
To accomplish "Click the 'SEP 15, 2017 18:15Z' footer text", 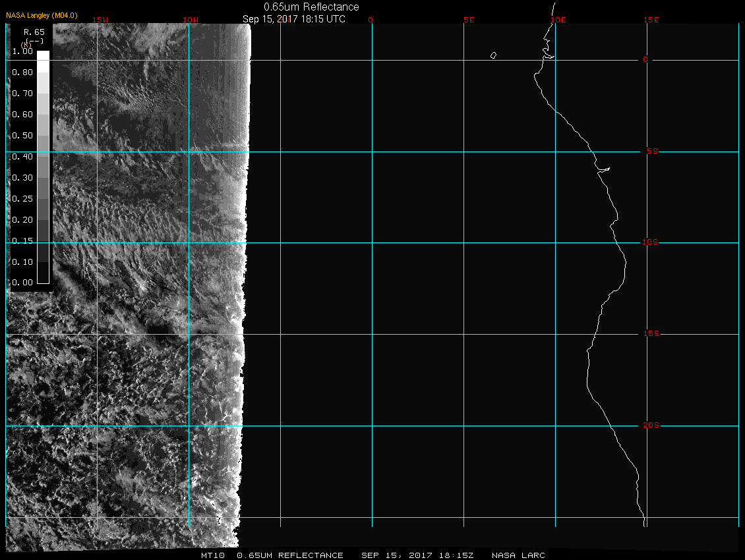I will 417,555.
